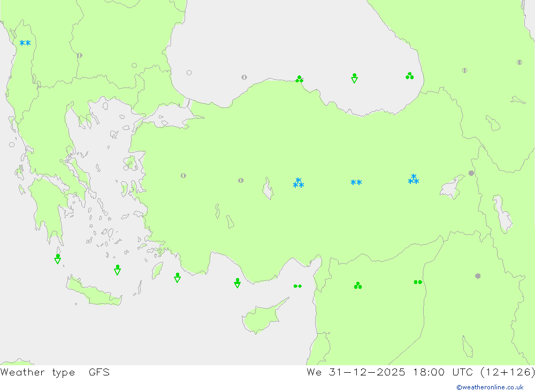
Task: Click the green two-dot rain symbol over northeast Syria
Action: [x=418, y=282]
